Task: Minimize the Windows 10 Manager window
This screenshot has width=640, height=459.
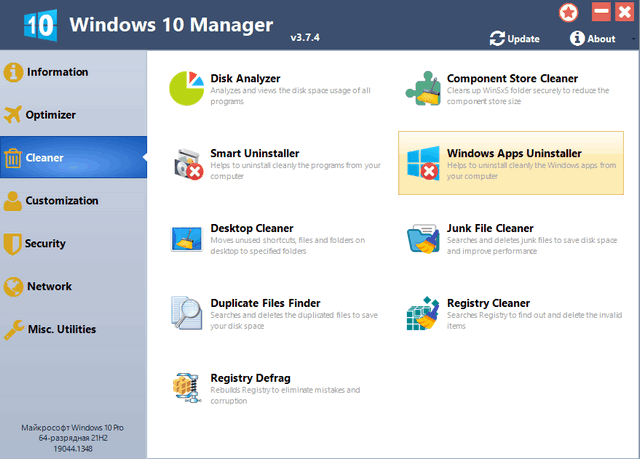Action: tap(601, 12)
